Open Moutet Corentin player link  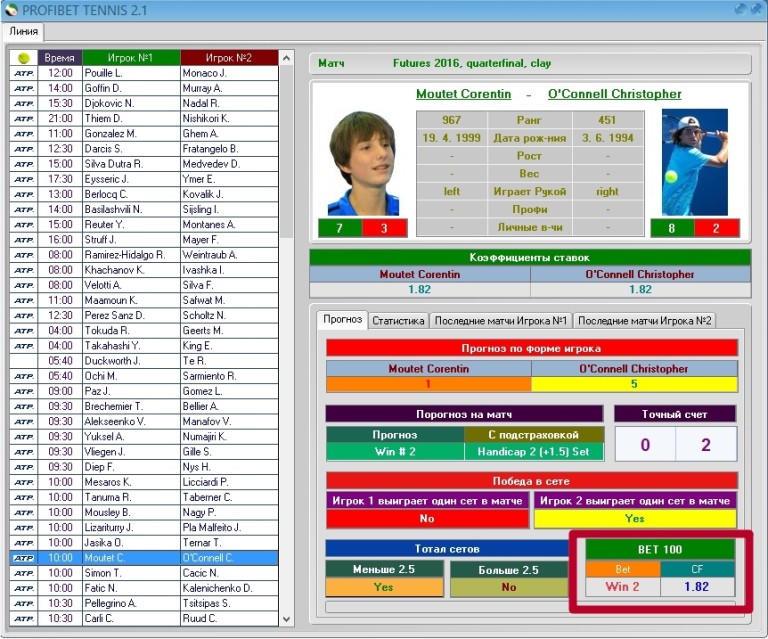coord(464,94)
